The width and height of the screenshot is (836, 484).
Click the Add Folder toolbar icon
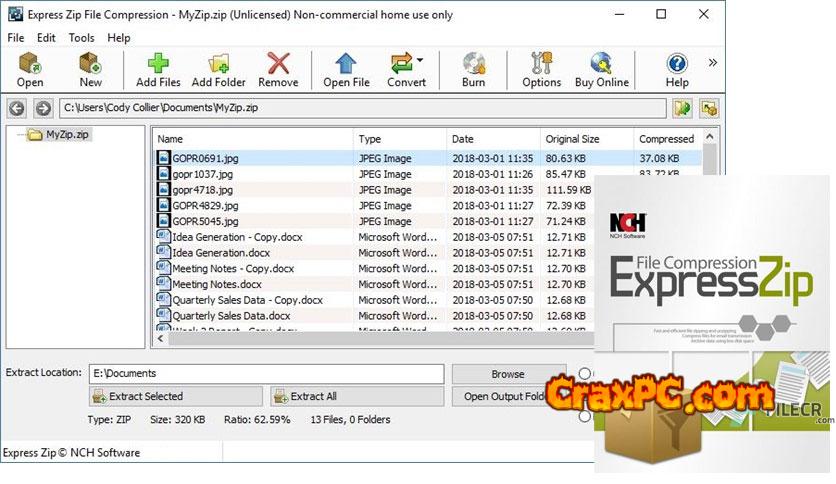click(x=219, y=63)
